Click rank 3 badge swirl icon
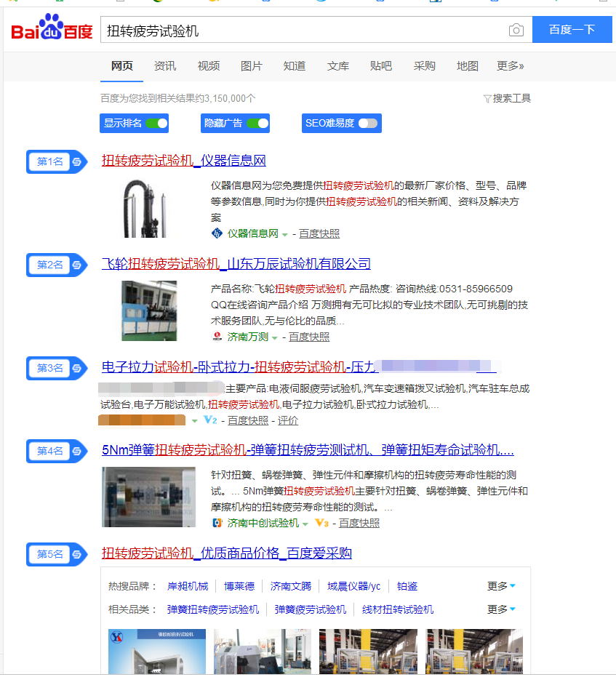 point(77,368)
